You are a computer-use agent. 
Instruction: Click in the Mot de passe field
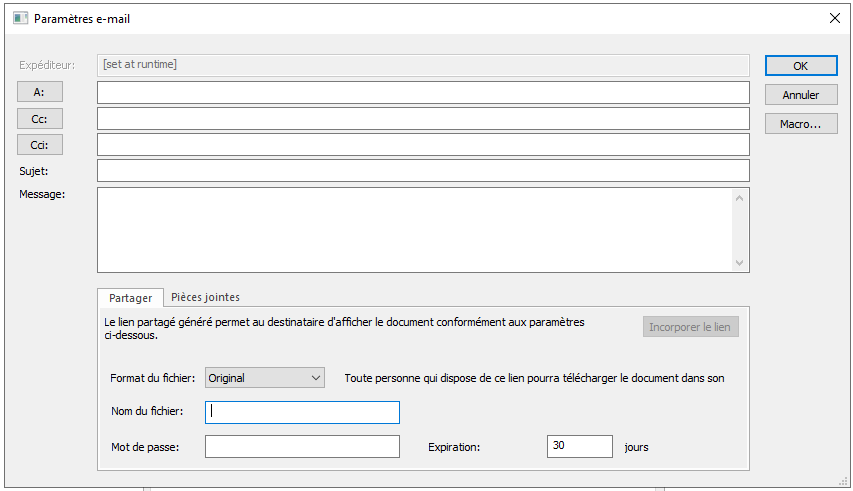click(x=302, y=446)
